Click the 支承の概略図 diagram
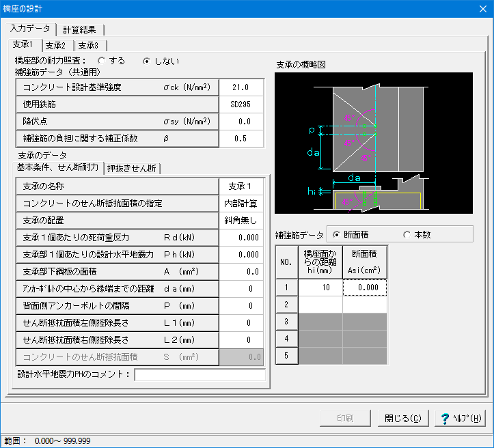The height and width of the screenshot is (448, 494). click(374, 143)
